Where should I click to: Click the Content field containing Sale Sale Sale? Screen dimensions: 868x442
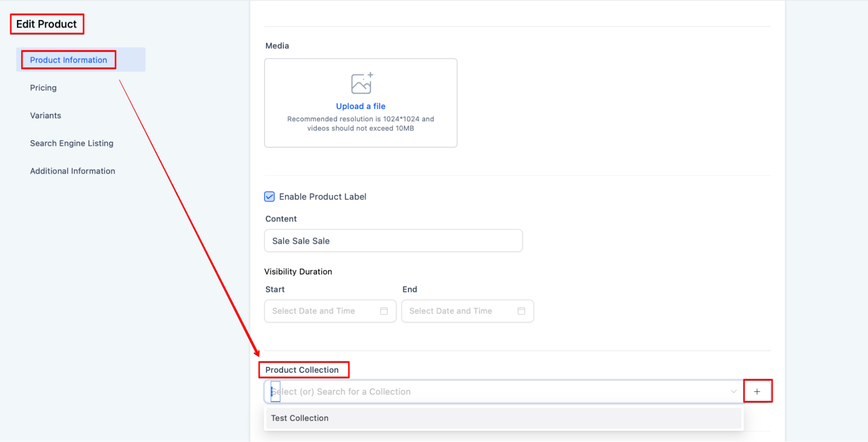tap(393, 241)
